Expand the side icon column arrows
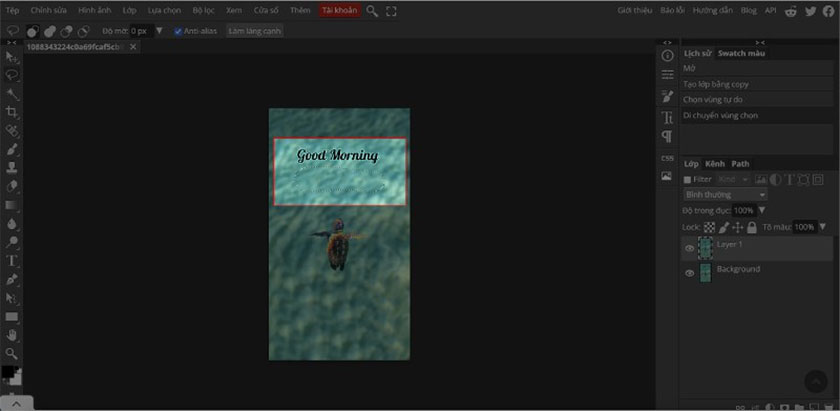Viewport: 840px width, 411px height. [x=667, y=42]
